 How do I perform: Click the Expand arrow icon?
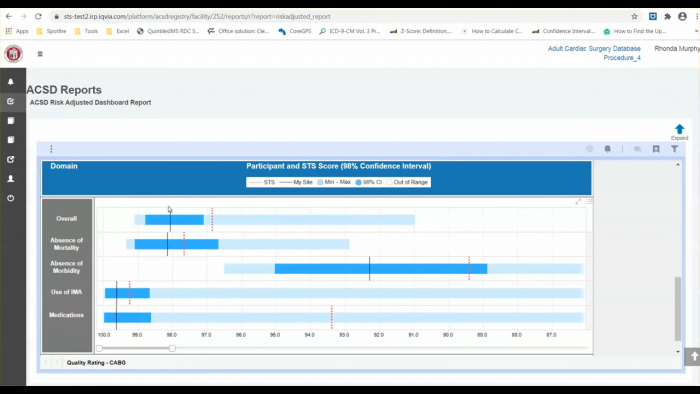tap(679, 129)
